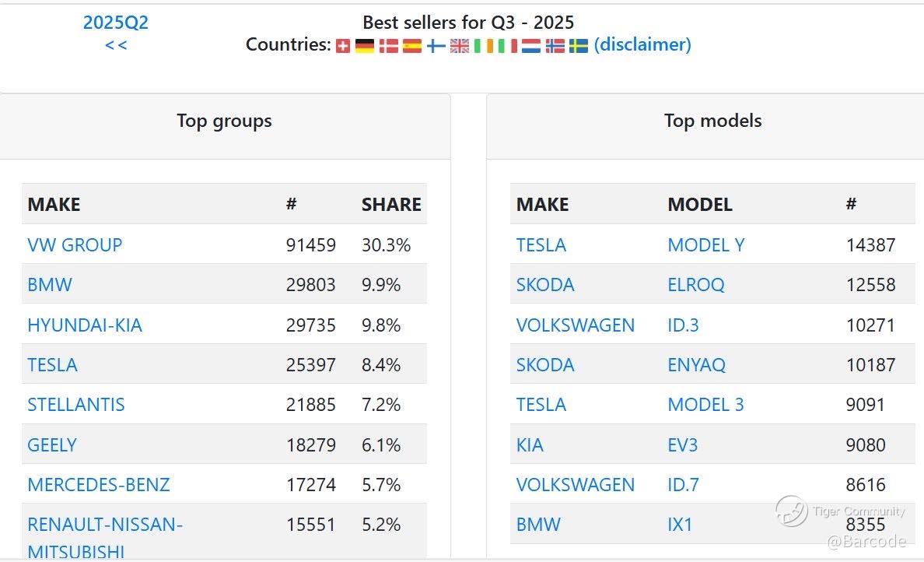Click the Germany flag icon
The height and width of the screenshot is (562, 924).
(365, 46)
